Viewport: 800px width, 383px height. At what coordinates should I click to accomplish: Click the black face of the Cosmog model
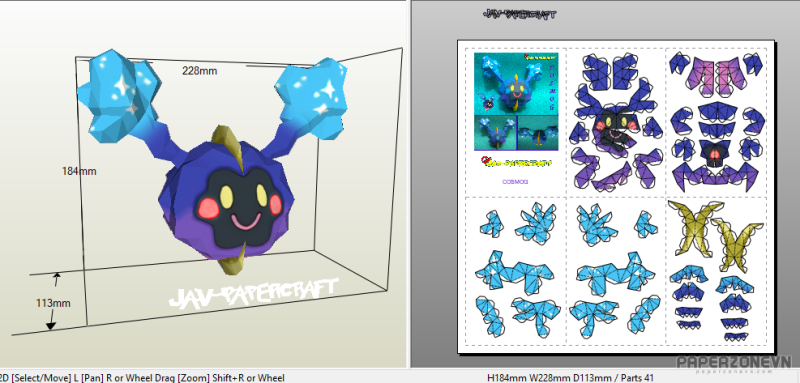pyautogui.click(x=238, y=208)
